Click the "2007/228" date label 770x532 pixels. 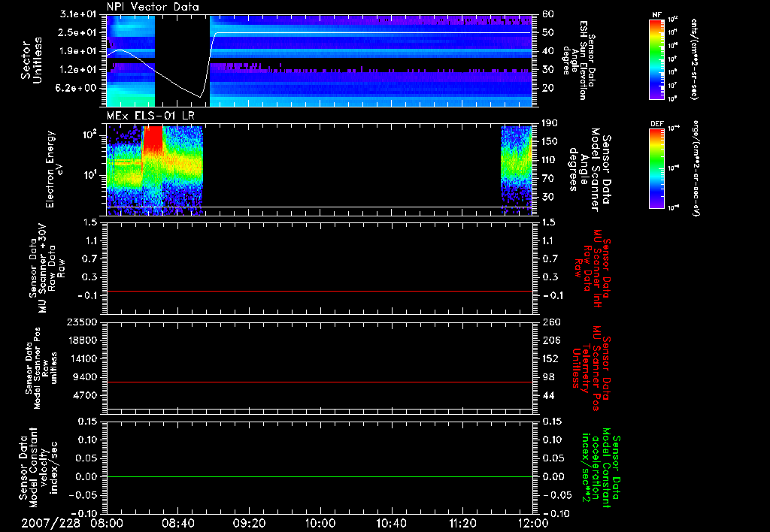point(51,523)
